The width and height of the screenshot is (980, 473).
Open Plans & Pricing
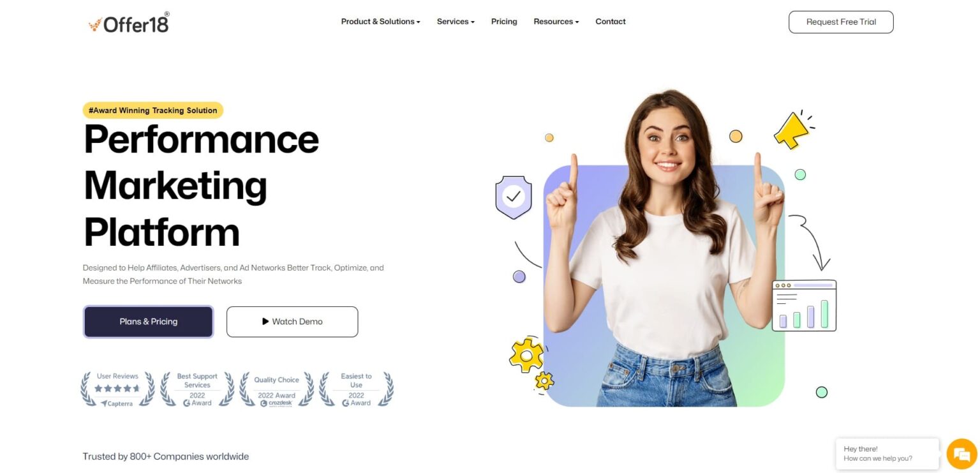tap(148, 321)
